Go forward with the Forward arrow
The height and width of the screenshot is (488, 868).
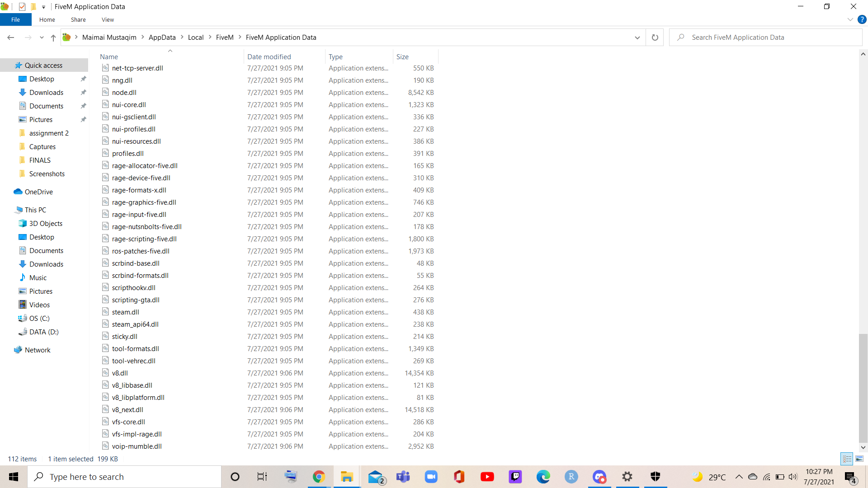pyautogui.click(x=28, y=38)
